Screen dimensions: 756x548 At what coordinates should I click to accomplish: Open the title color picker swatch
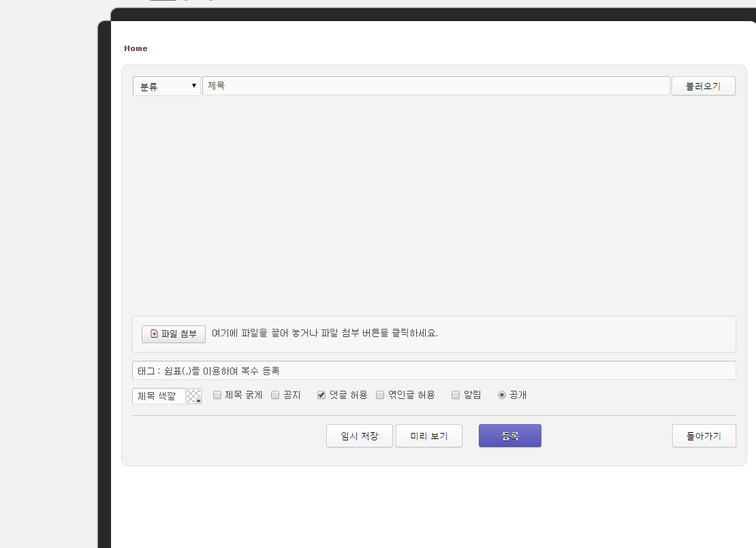click(x=194, y=396)
